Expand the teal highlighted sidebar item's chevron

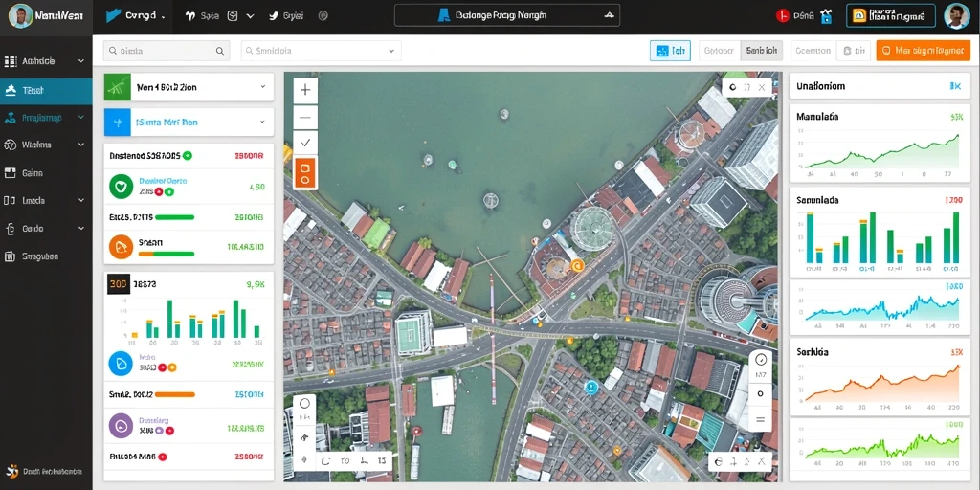tap(81, 117)
